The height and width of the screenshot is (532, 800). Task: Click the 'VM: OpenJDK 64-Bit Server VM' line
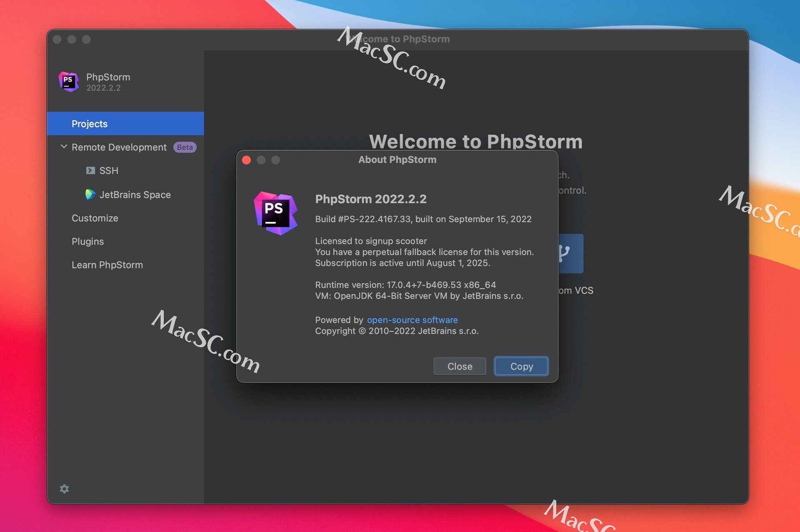tap(419, 296)
